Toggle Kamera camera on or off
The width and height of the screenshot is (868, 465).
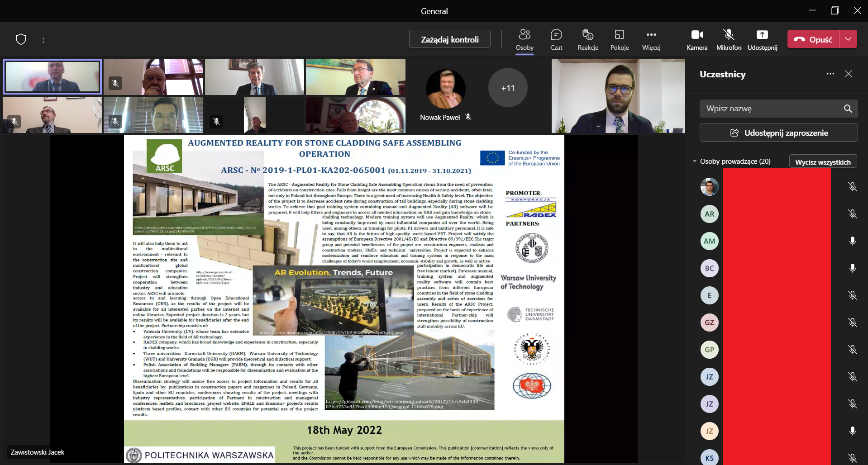696,39
